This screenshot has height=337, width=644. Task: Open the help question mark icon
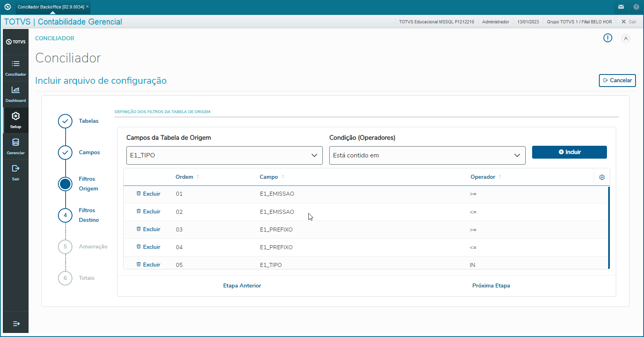[636, 7]
